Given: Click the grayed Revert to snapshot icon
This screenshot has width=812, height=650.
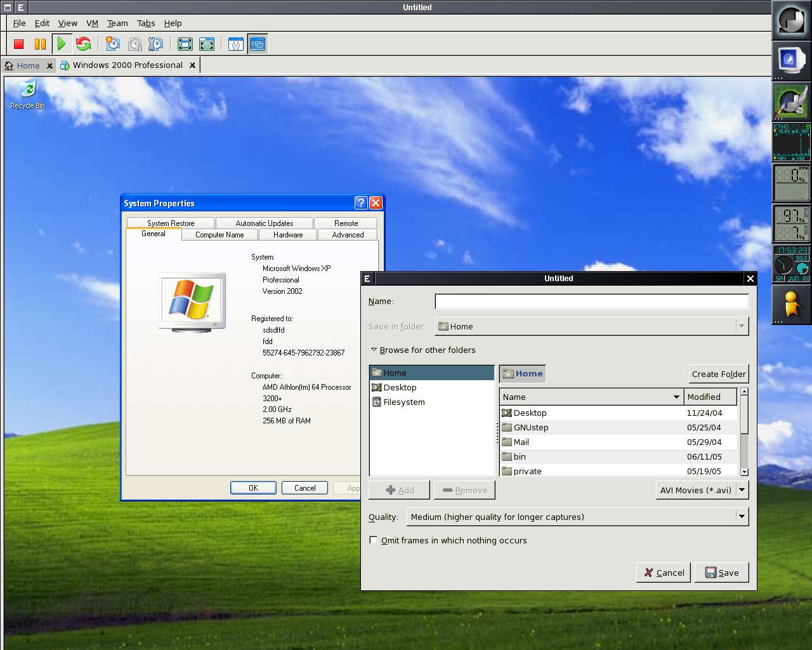Looking at the screenshot, I should coord(134,44).
